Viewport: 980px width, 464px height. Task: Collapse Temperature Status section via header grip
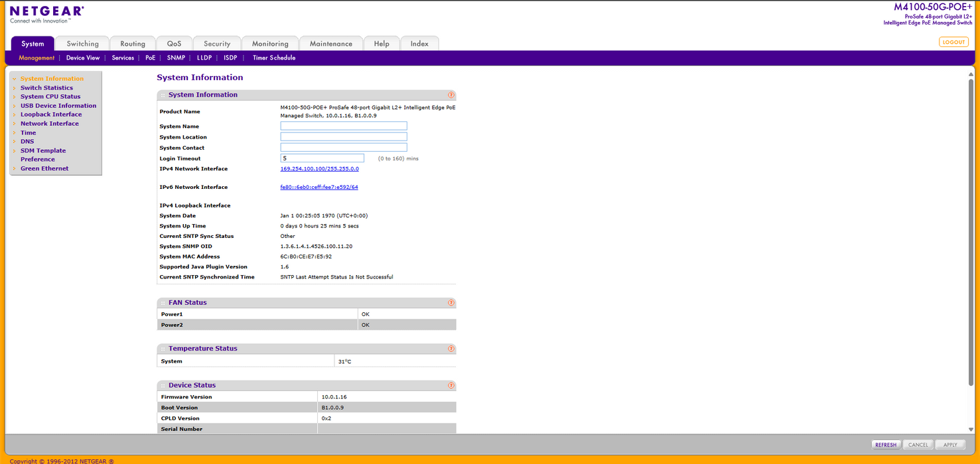(163, 349)
